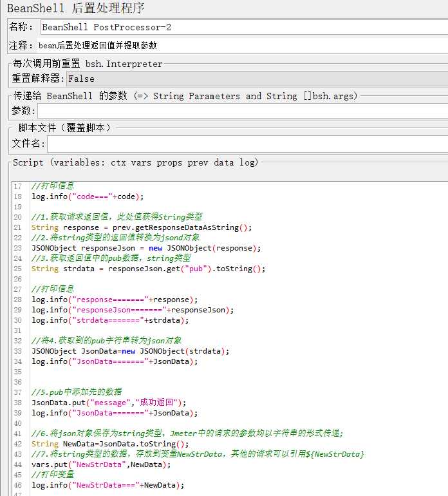Click line String NewData=JsonData.toString();
Screen dimensions: 448x496
110,444
